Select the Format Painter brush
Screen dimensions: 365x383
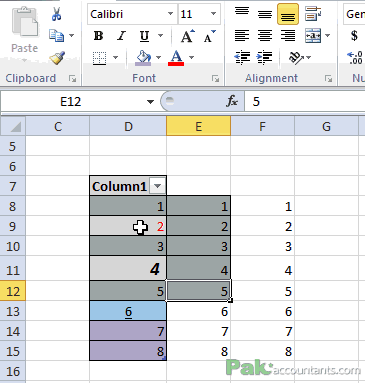(57, 57)
